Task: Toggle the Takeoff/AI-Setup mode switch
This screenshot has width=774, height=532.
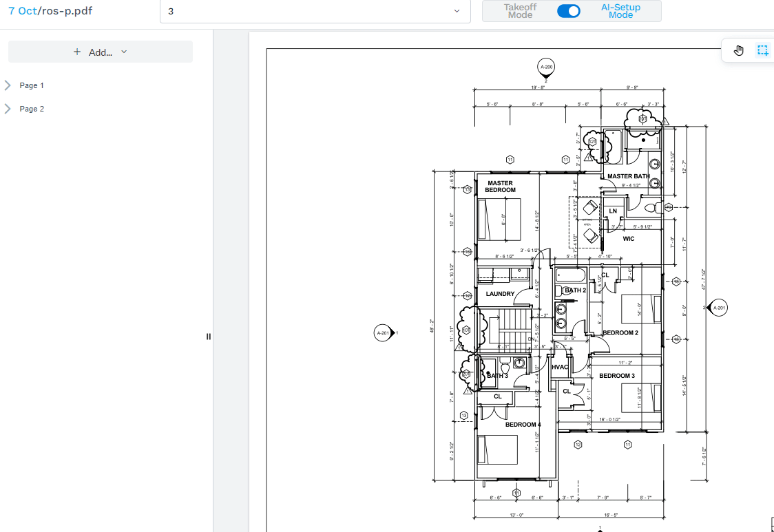Action: click(568, 11)
